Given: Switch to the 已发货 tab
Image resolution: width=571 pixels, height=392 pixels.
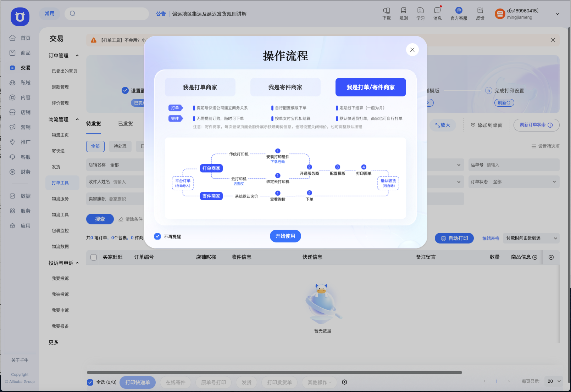Looking at the screenshot, I should 126,124.
